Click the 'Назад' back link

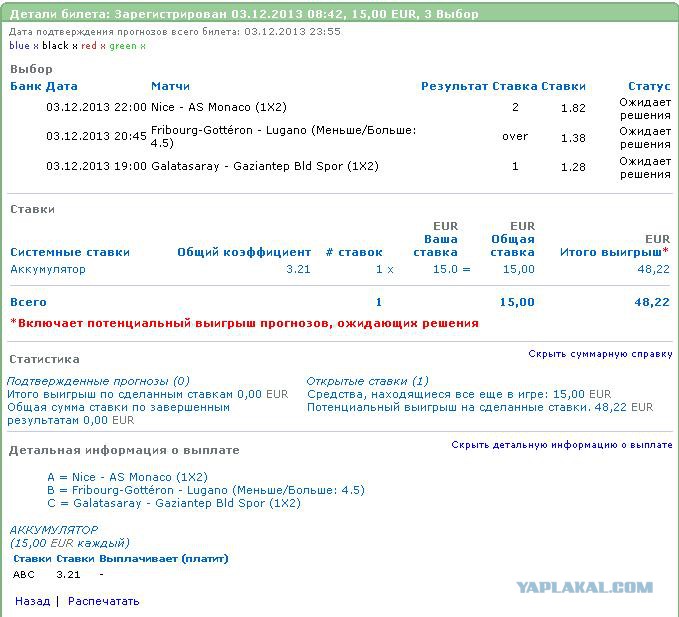(x=32, y=601)
